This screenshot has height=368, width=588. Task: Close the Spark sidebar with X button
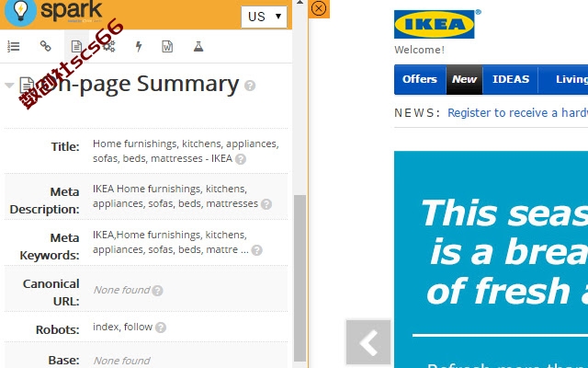(319, 8)
